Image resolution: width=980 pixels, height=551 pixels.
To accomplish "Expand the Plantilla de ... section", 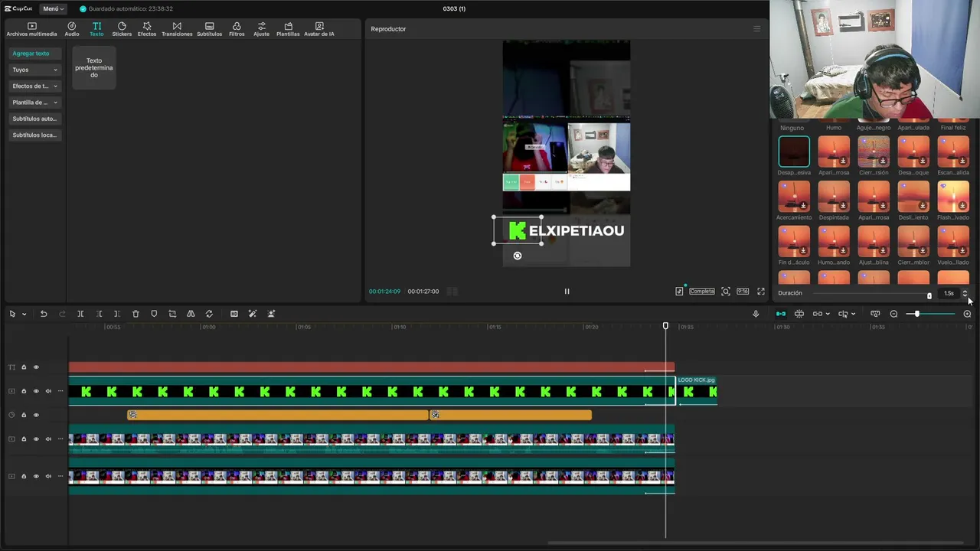I will [34, 103].
